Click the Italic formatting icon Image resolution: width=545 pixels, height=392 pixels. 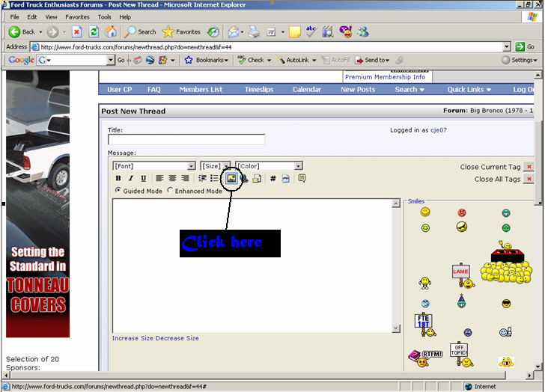[131, 179]
